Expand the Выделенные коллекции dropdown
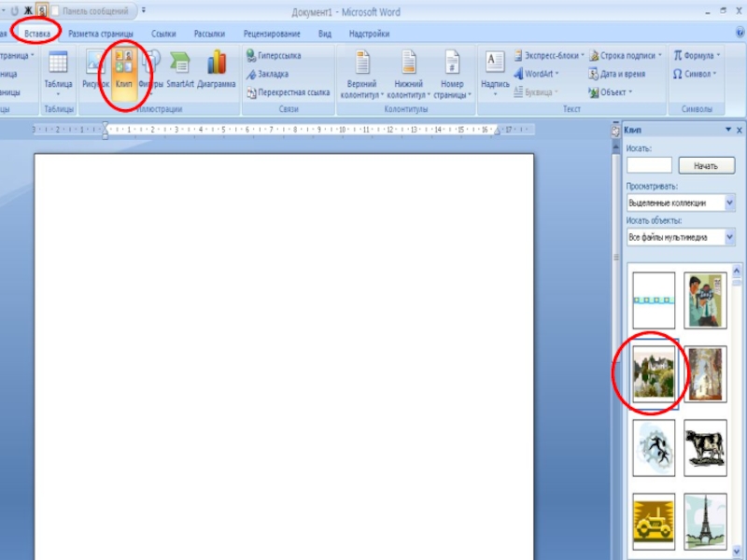 tap(730, 203)
